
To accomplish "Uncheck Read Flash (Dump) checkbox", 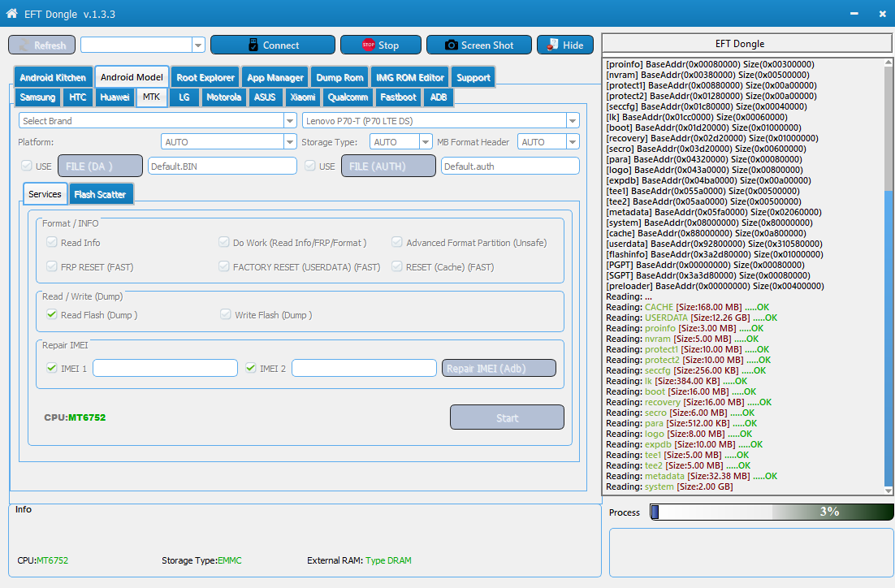I will 52,314.
